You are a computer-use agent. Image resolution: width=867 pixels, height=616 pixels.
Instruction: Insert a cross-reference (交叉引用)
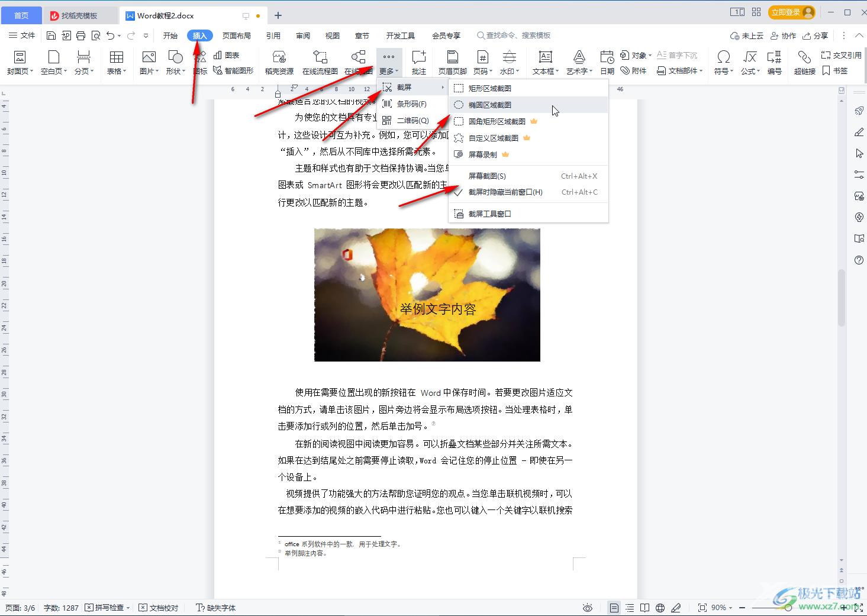point(841,55)
